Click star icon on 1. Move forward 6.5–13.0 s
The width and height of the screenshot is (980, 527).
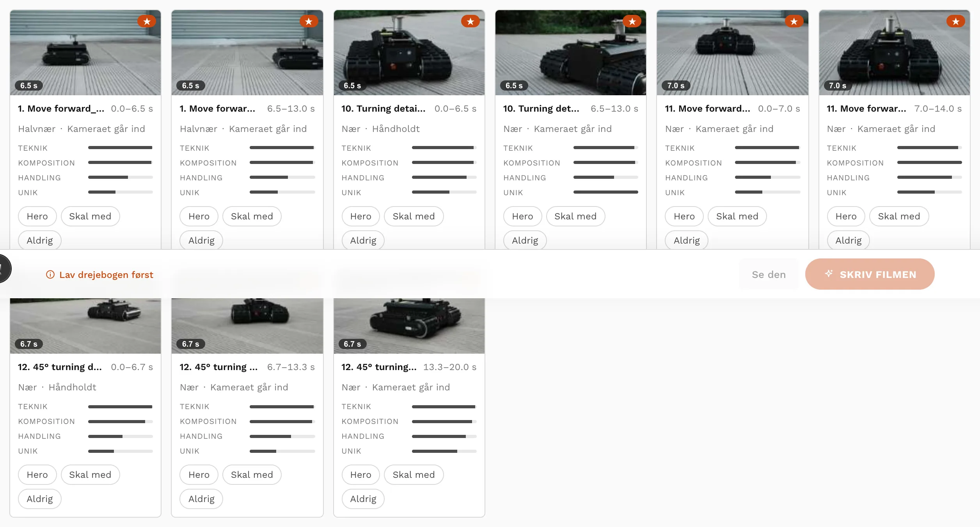click(309, 21)
